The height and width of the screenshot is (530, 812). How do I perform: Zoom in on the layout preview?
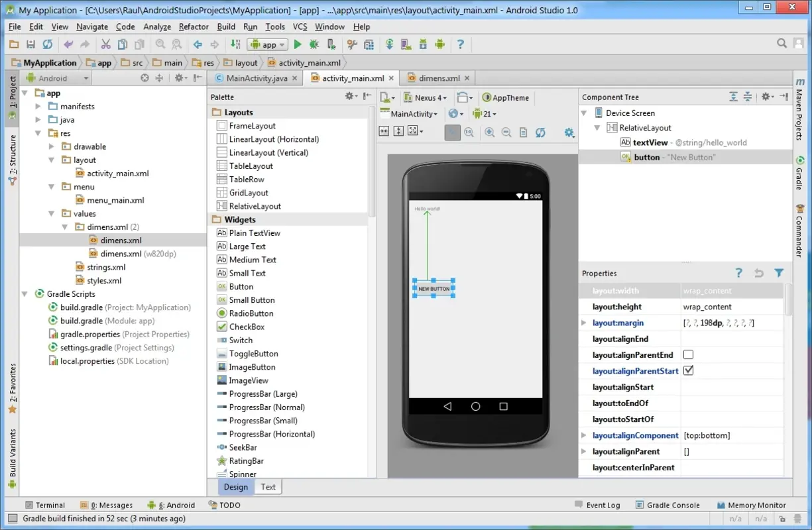[489, 131]
